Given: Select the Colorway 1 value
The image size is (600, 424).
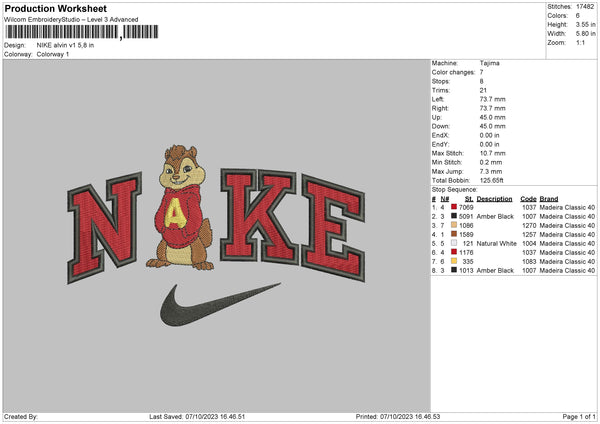Looking at the screenshot, I should (53, 54).
